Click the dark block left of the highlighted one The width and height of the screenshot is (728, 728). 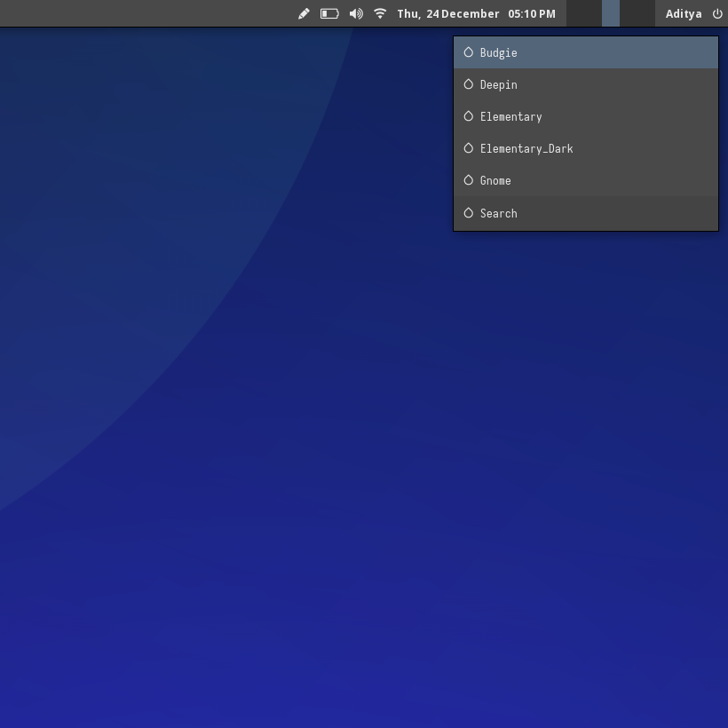pyautogui.click(x=583, y=13)
